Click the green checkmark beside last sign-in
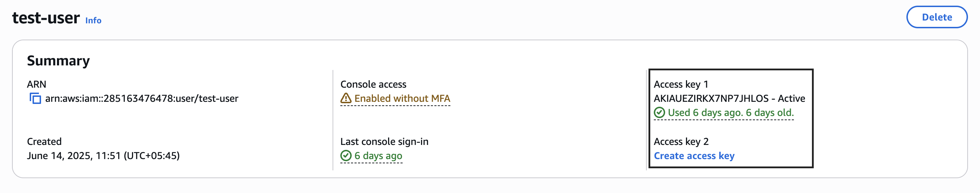 [346, 156]
